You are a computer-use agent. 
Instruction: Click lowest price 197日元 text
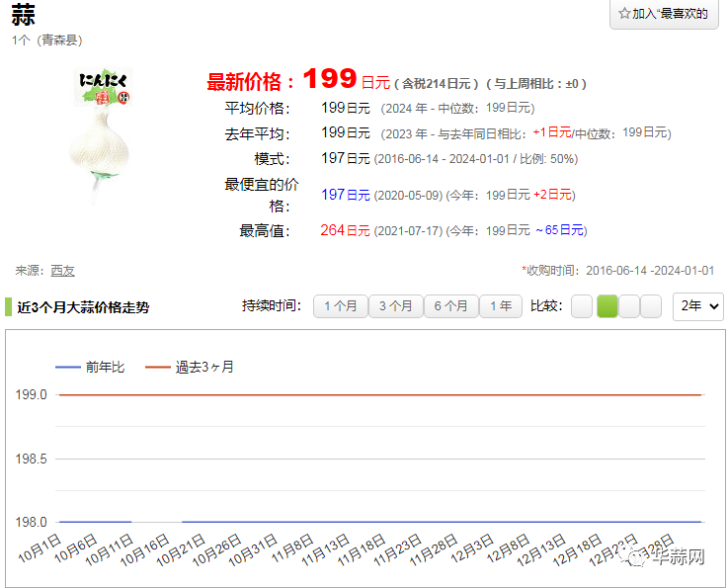click(x=346, y=195)
